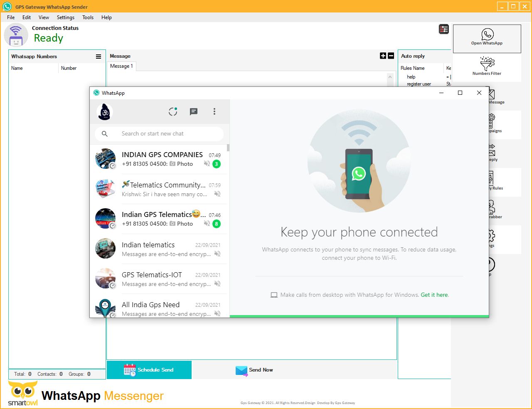The height and width of the screenshot is (409, 532).
Task: Open the WhatsApp three-dot menu
Action: (214, 111)
